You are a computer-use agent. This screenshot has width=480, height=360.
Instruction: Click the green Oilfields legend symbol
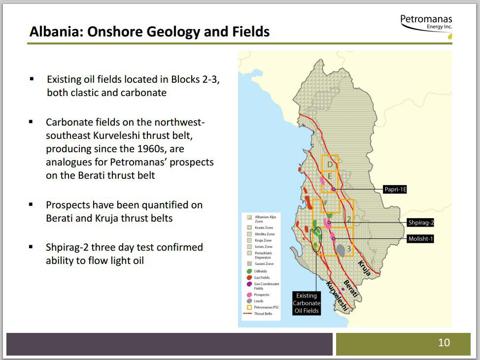pos(249,271)
